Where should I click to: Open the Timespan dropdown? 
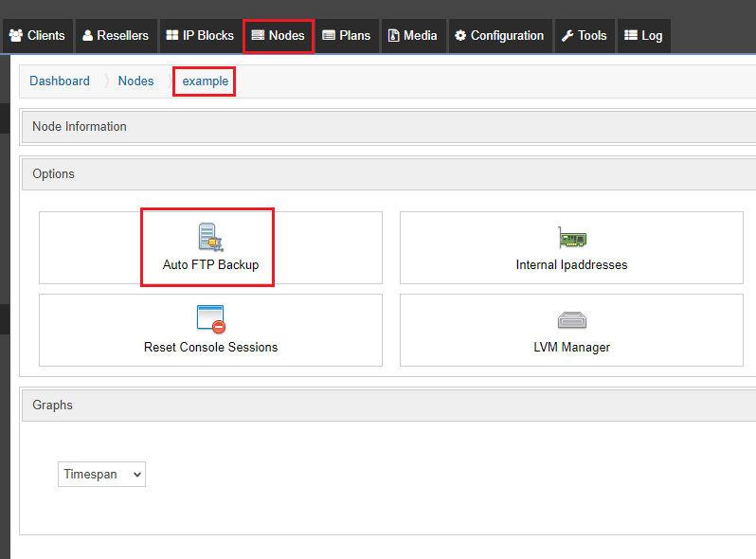101,475
